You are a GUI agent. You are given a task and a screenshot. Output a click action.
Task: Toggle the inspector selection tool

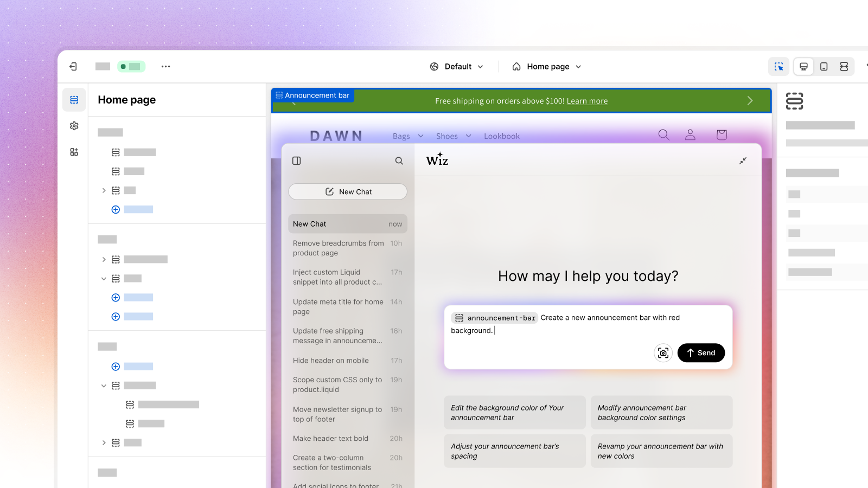pyautogui.click(x=778, y=67)
